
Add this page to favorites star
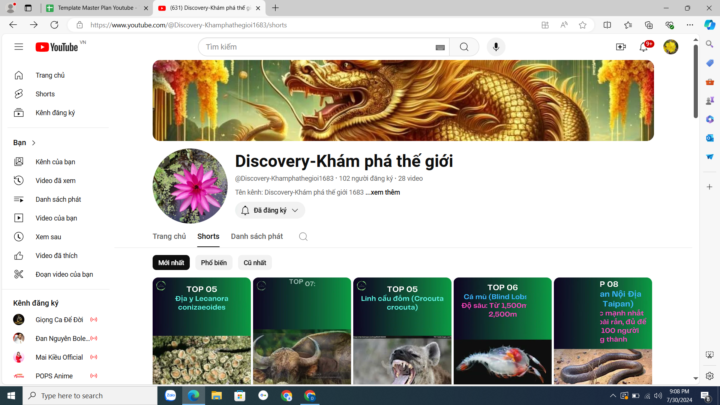point(583,25)
